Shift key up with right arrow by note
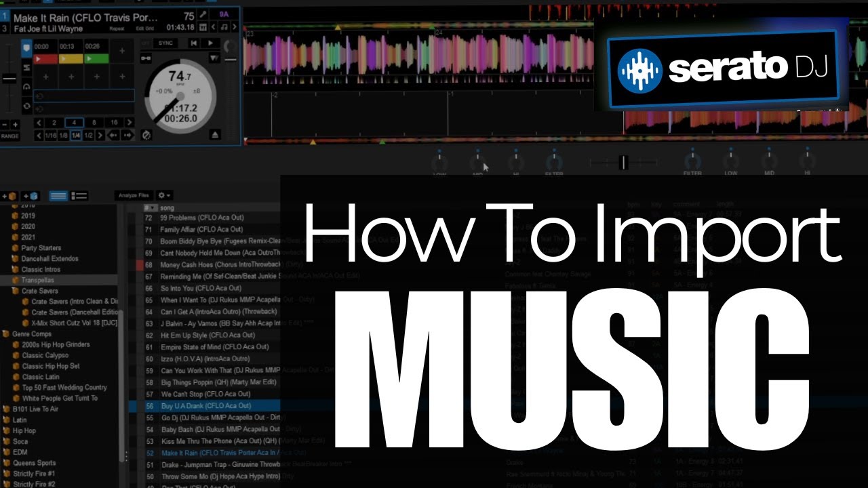 pos(235,27)
